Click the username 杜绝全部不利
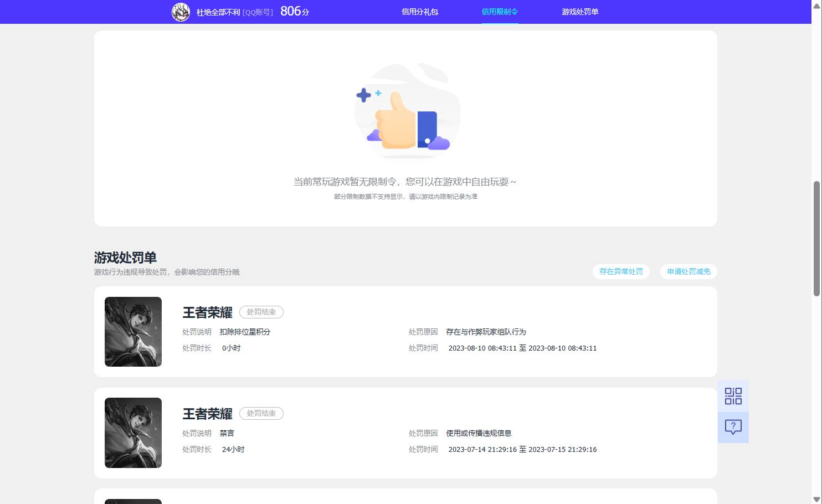The width and height of the screenshot is (822, 504). tap(218, 12)
